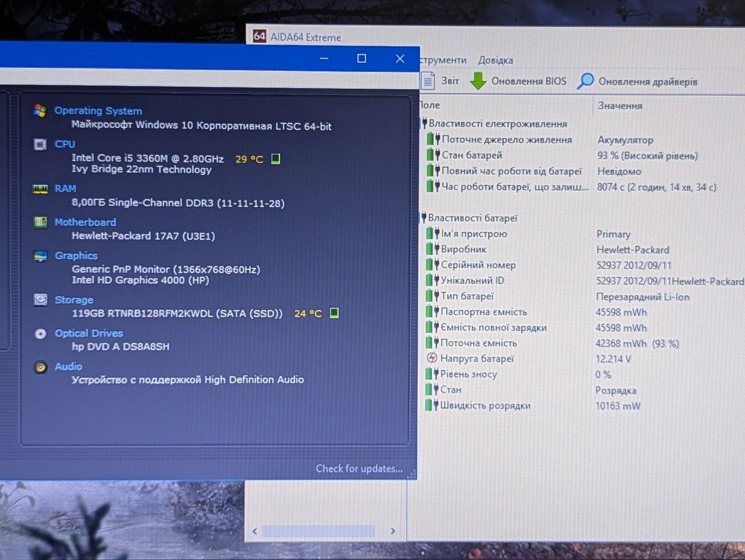Maximize the Speccy window
This screenshot has width=745, height=560.
pyautogui.click(x=361, y=58)
